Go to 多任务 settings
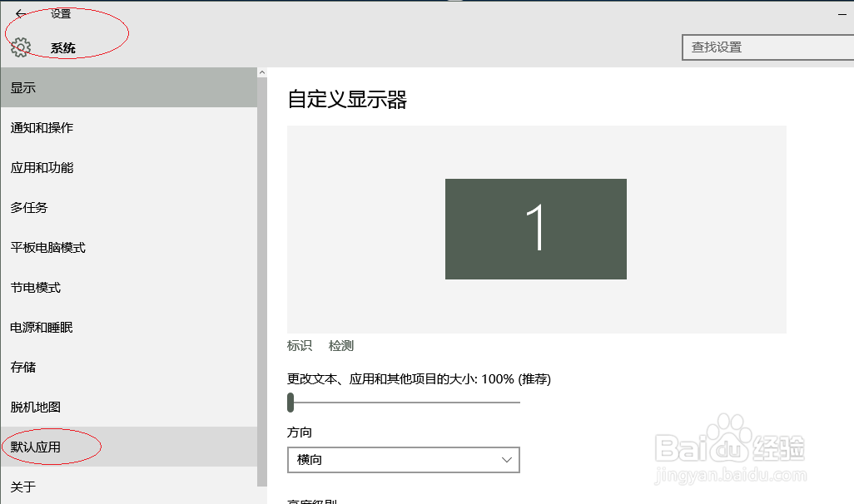 coord(128,207)
